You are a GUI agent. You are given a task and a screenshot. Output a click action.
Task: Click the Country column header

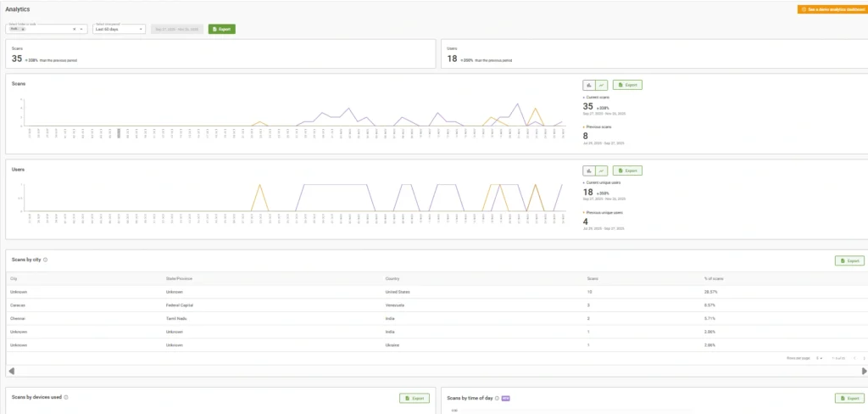point(392,279)
